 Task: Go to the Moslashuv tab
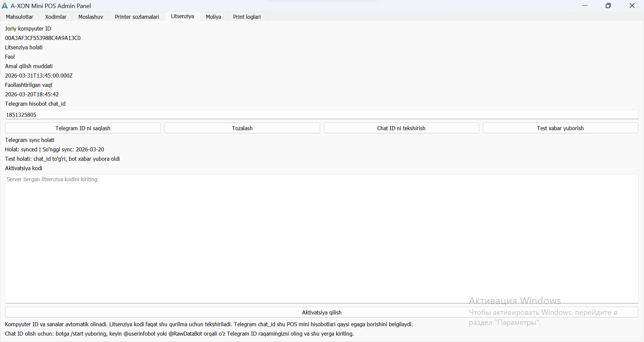tap(91, 17)
